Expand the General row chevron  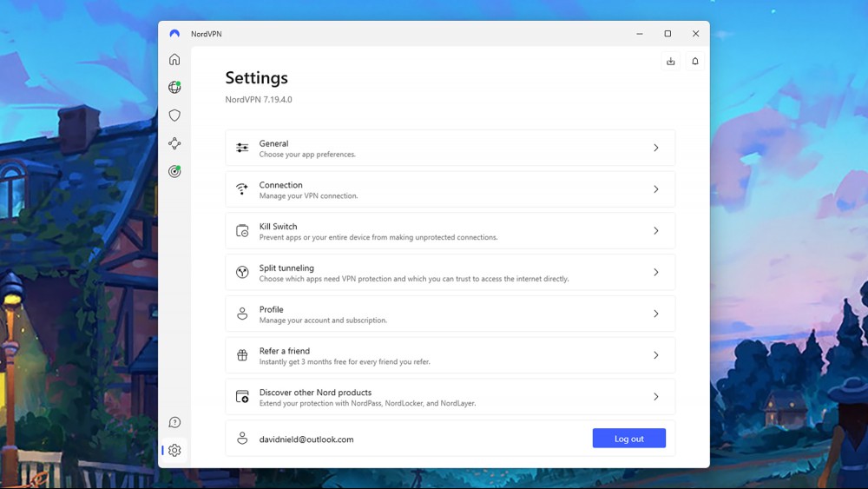pyautogui.click(x=656, y=148)
